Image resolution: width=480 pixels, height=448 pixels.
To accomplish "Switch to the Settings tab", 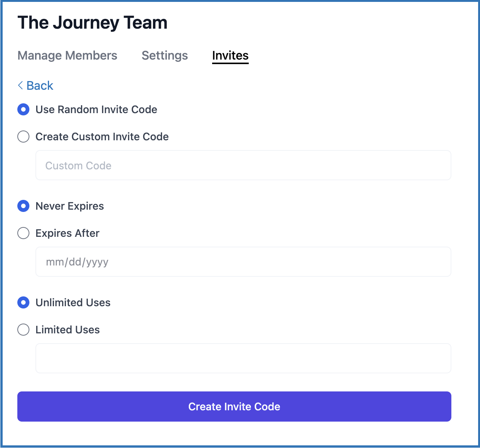I will (x=165, y=55).
